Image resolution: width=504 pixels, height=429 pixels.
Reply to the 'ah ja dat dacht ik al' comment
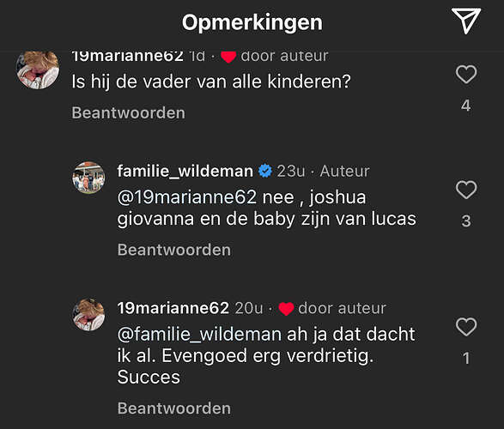tap(174, 408)
